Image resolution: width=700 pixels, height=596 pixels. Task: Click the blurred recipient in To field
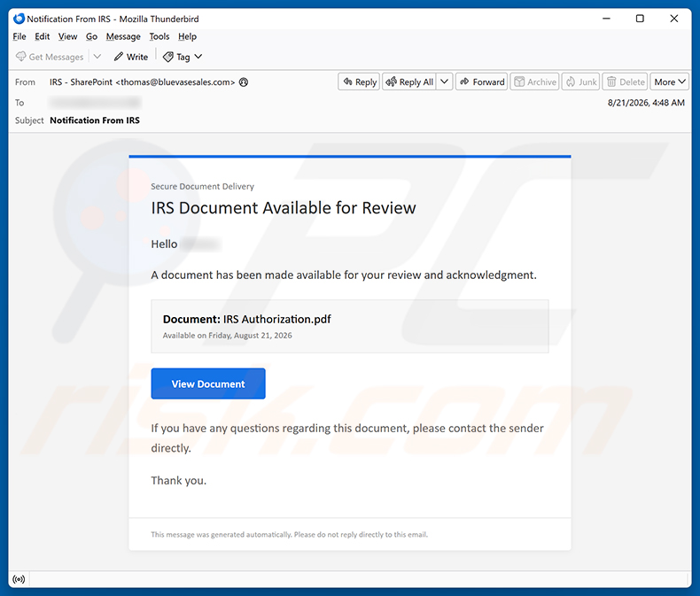(x=95, y=103)
